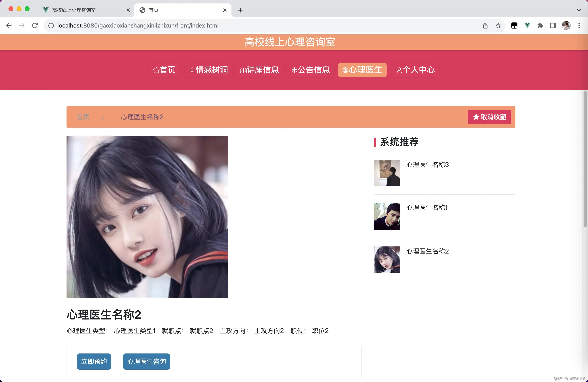Open the Vue devtools extension icon

(x=527, y=25)
